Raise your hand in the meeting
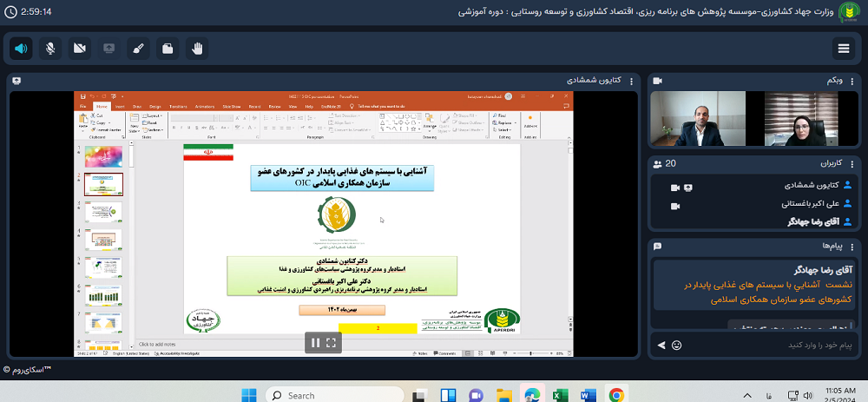This screenshot has width=868, height=402. click(198, 49)
